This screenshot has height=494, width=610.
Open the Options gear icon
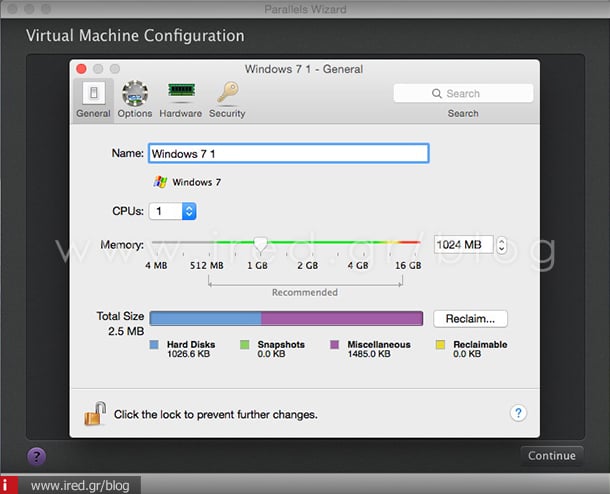point(135,93)
